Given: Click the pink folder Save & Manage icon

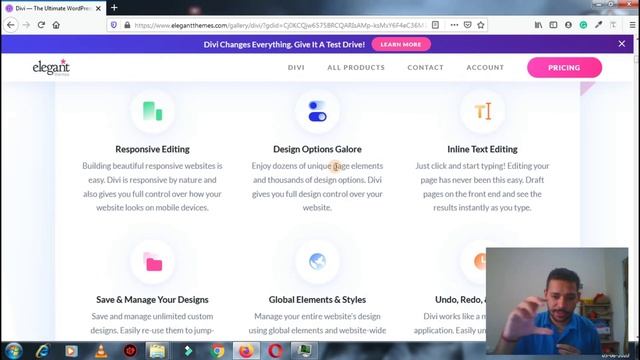Looking at the screenshot, I should pyautogui.click(x=152, y=262).
